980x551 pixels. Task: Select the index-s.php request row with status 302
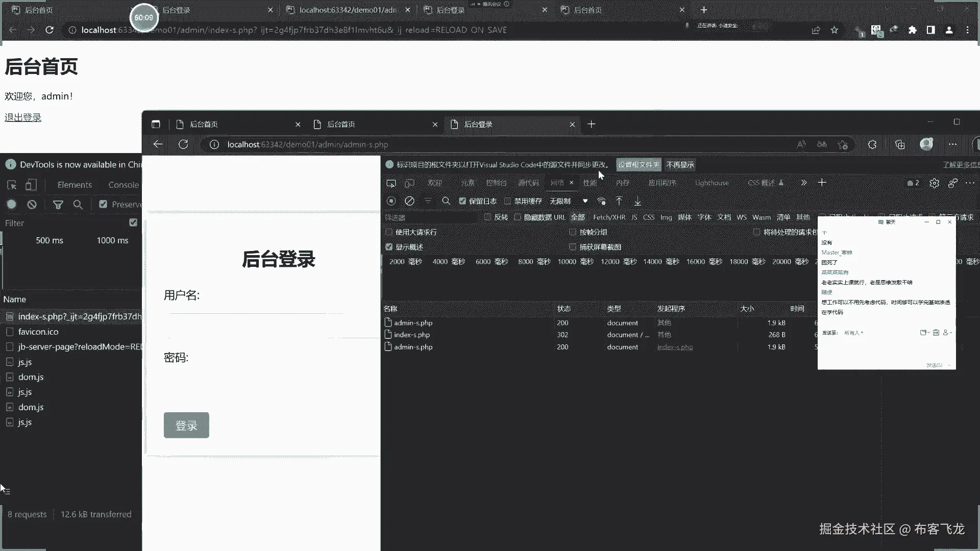coord(412,335)
